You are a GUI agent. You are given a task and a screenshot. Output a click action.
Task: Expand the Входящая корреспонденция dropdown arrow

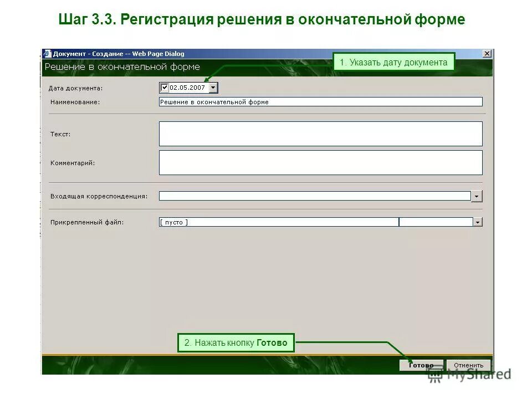tap(477, 196)
